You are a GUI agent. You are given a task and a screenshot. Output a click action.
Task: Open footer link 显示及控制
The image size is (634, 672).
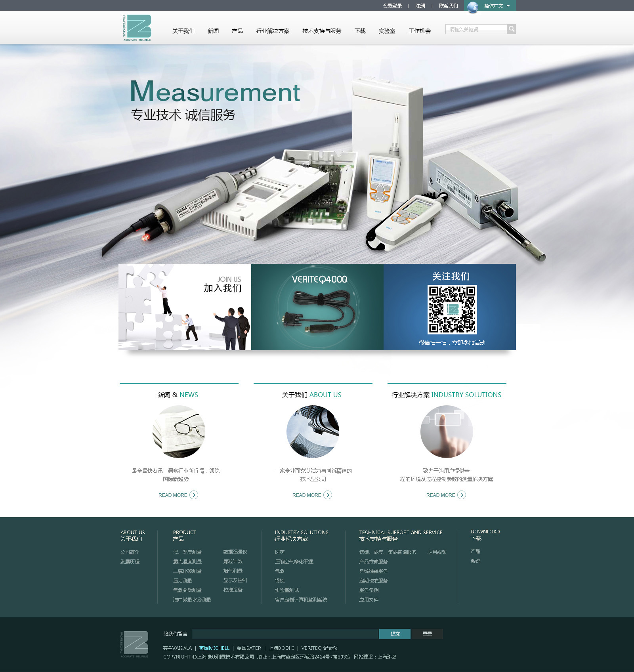pos(235,580)
